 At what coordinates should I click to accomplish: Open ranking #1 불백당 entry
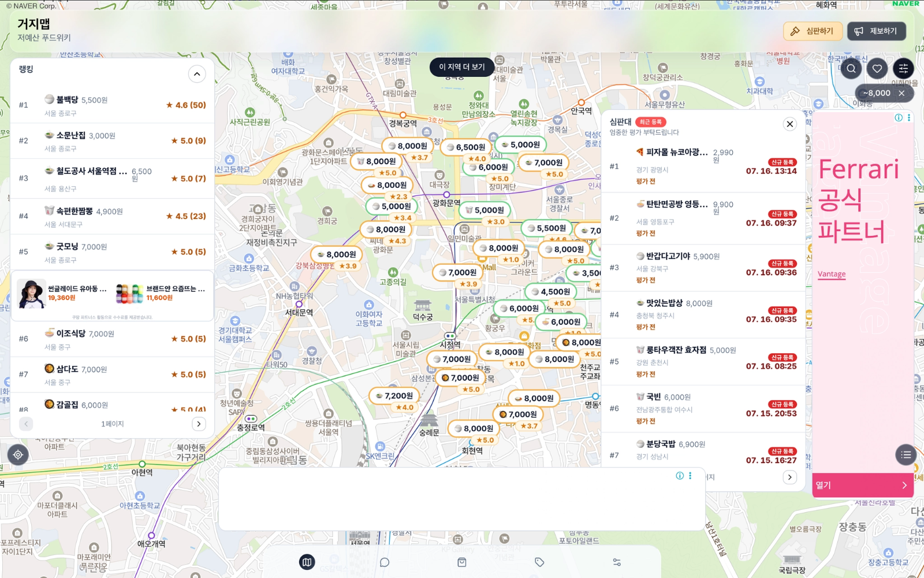(113, 105)
